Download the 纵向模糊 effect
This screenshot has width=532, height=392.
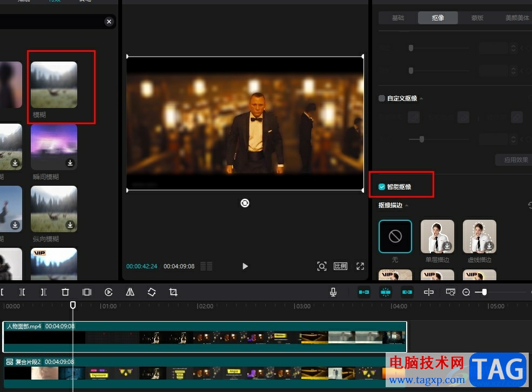click(70, 225)
